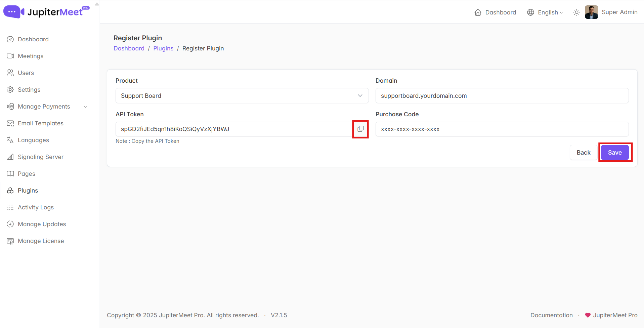Screen dimensions: 644x328
Task: Click the Plugins icon in sidebar
Action: click(10, 191)
